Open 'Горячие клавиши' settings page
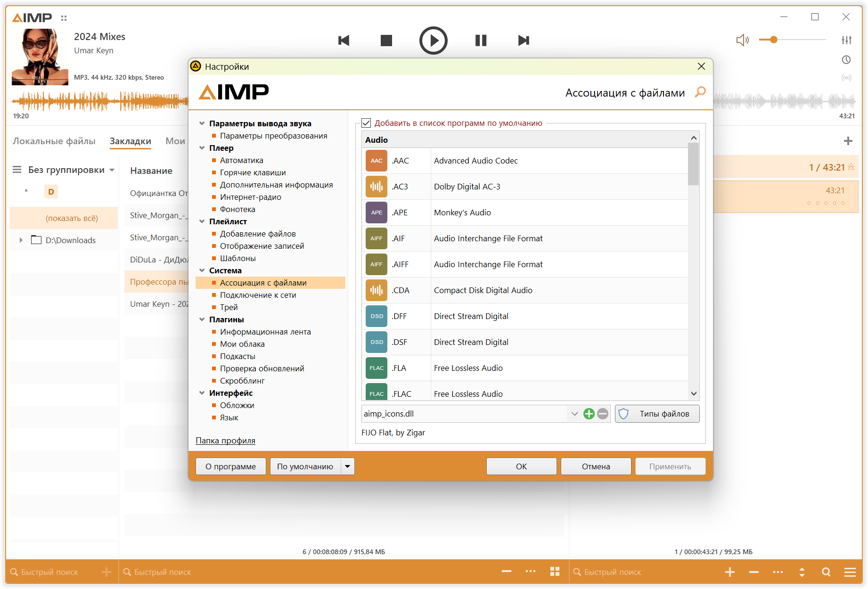 pos(253,172)
